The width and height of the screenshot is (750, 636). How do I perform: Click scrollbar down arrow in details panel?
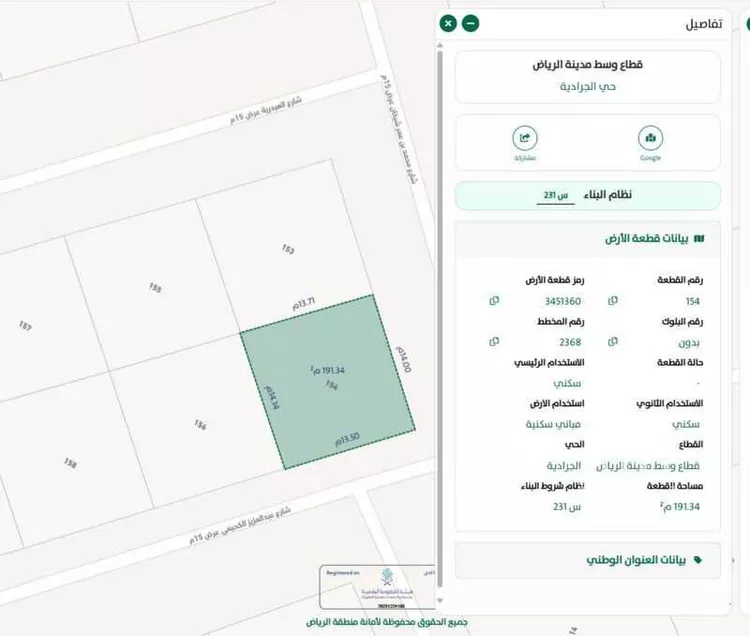point(440,600)
